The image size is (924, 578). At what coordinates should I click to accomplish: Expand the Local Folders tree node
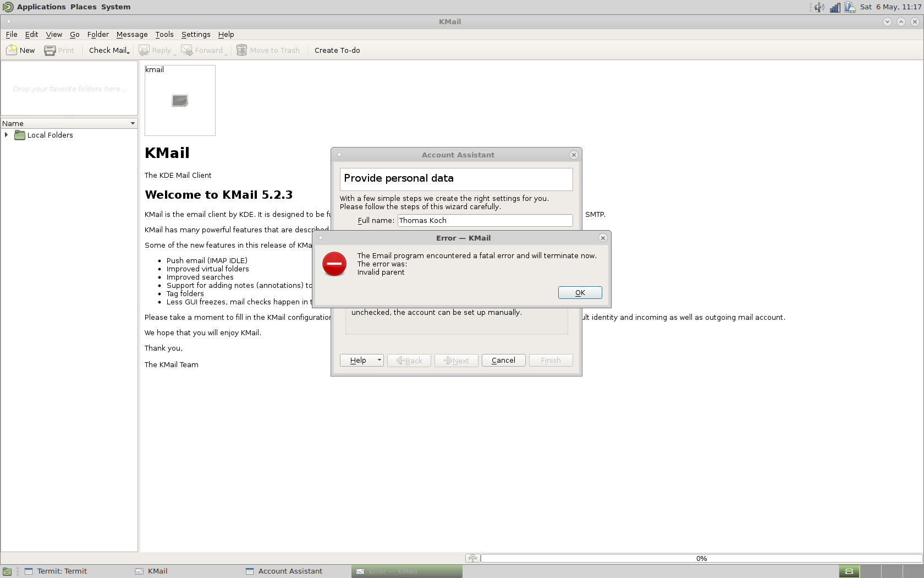[6, 135]
